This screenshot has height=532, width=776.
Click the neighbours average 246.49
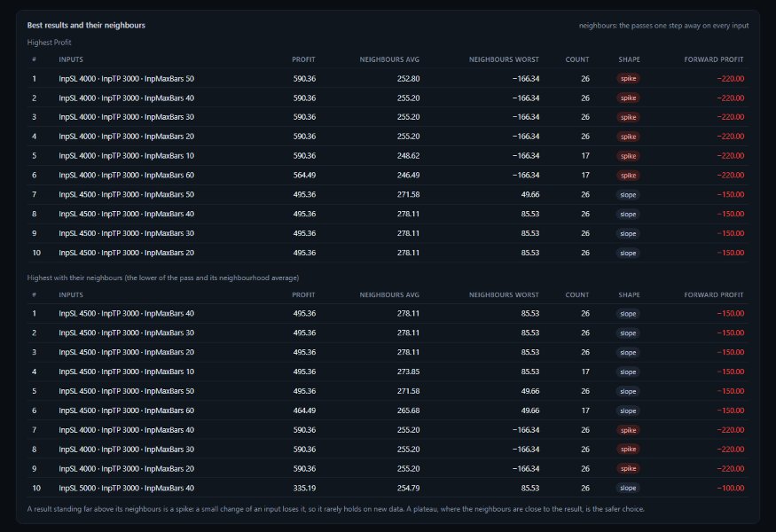(x=408, y=176)
